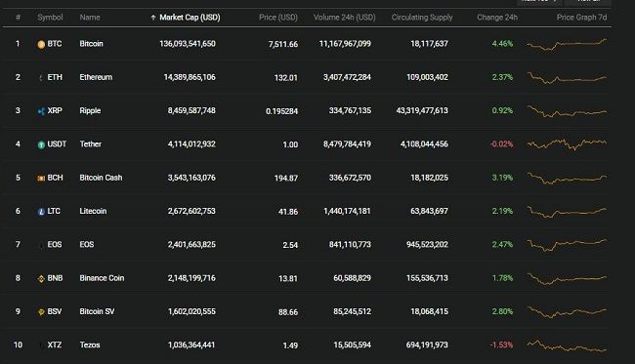
Task: Open the Litecoin name link
Action: tap(93, 211)
